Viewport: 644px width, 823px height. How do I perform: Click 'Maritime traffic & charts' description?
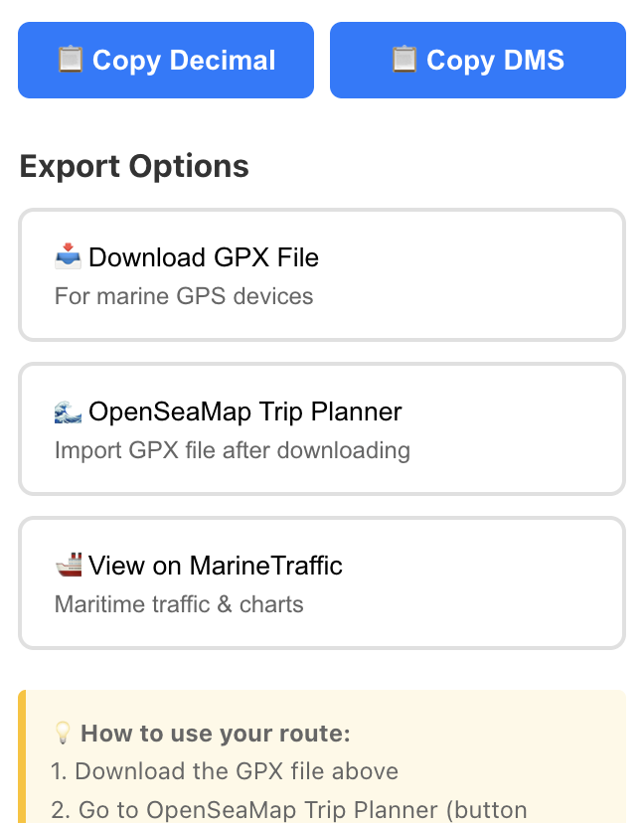[179, 604]
